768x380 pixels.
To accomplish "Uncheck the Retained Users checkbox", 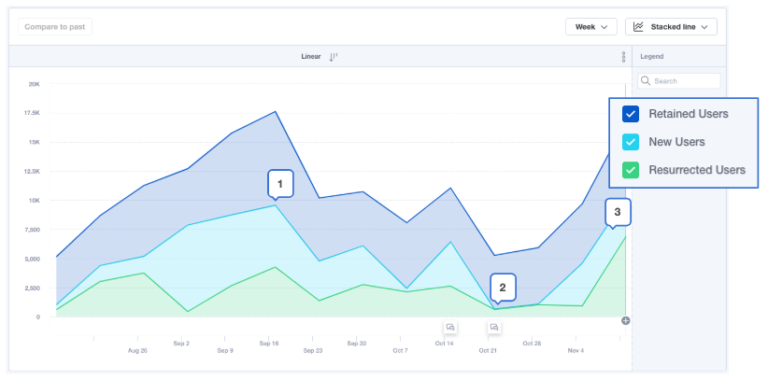I will (631, 114).
